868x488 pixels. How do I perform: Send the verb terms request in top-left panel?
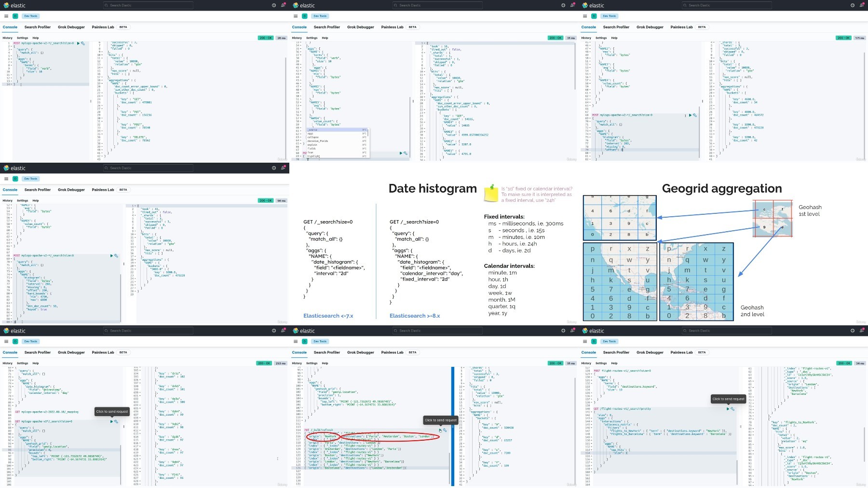79,43
